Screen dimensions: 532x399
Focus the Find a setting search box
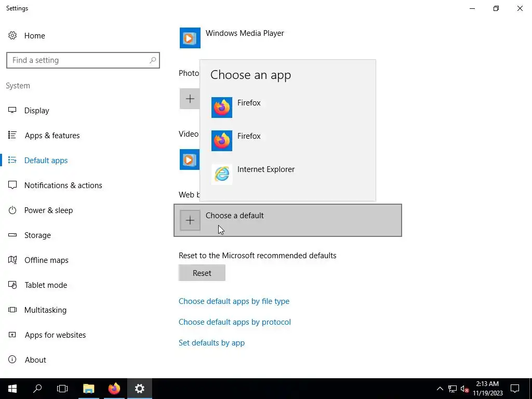click(x=83, y=60)
